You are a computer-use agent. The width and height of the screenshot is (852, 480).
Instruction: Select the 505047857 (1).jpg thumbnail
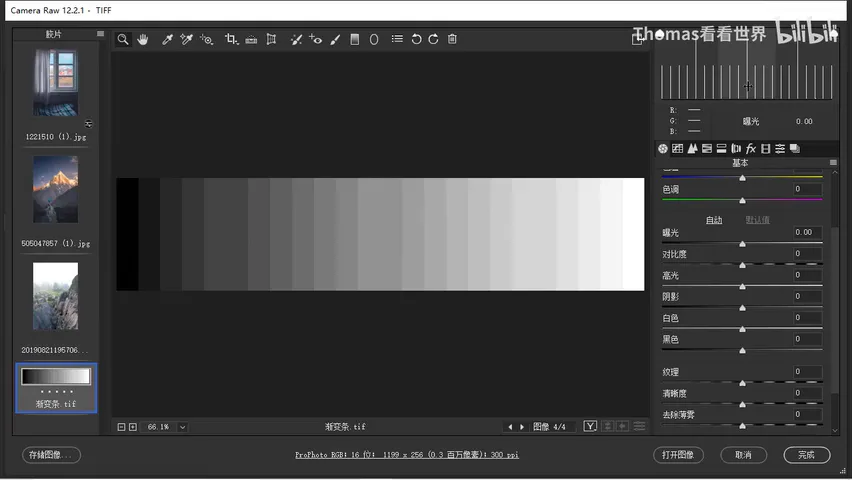55,189
